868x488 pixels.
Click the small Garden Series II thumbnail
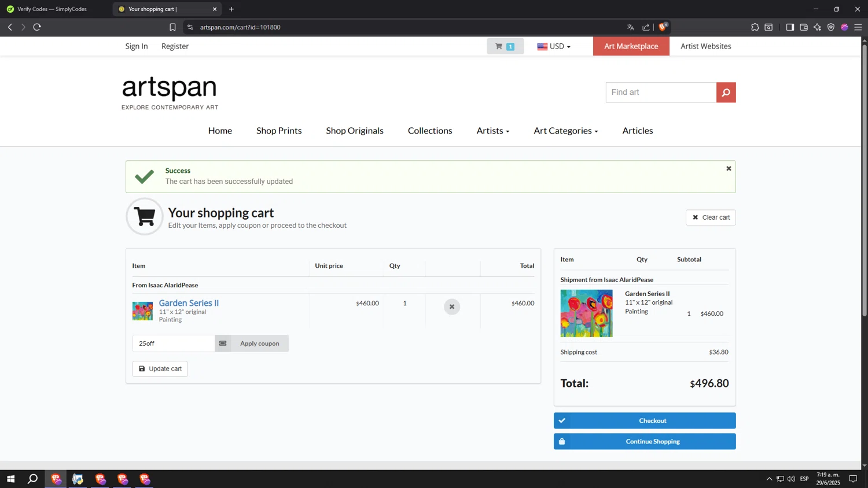[142, 311]
